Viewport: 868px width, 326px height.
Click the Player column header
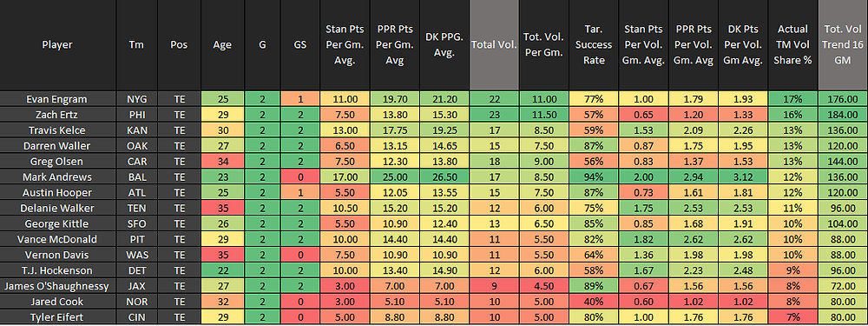click(58, 45)
